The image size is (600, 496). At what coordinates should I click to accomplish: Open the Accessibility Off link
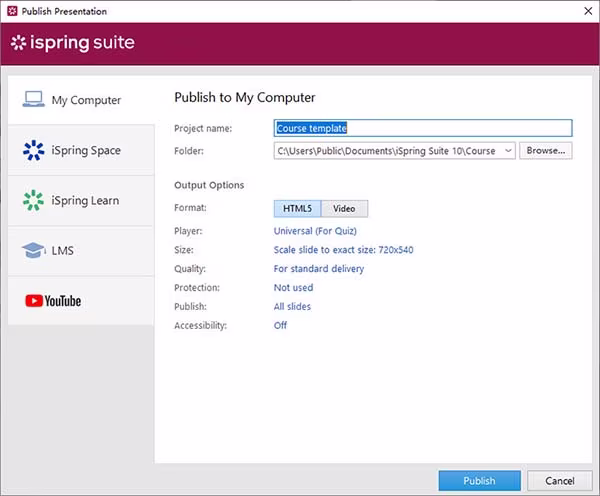coord(280,325)
